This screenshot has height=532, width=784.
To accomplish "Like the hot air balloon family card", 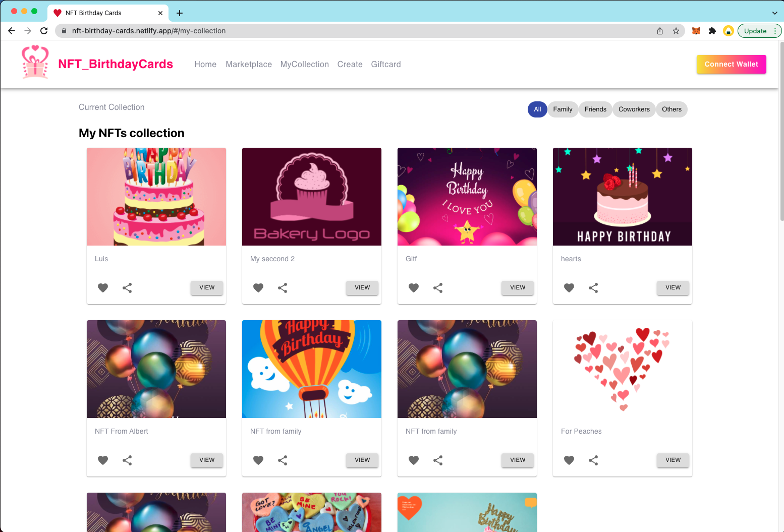I will pyautogui.click(x=258, y=460).
